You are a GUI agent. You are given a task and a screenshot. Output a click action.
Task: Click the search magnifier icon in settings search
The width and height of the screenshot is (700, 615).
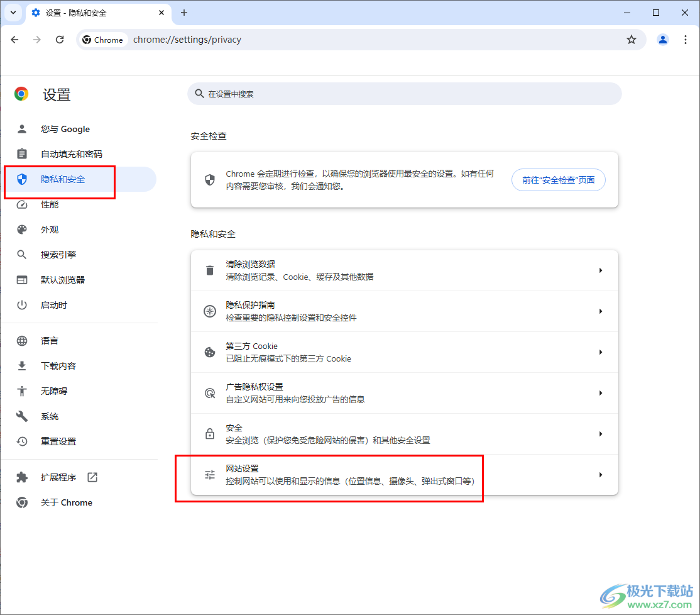click(200, 93)
